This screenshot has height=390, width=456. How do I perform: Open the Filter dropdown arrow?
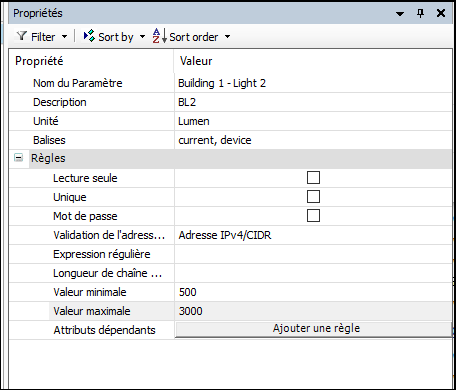point(65,37)
